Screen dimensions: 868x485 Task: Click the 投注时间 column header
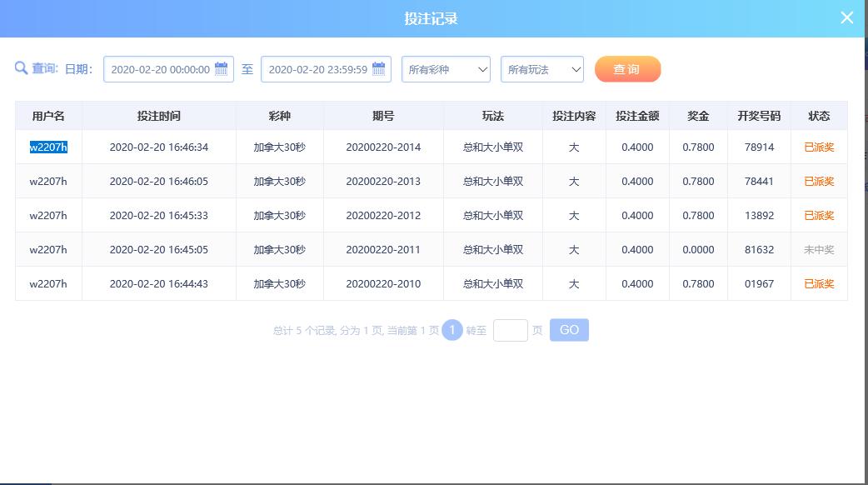[x=159, y=116]
